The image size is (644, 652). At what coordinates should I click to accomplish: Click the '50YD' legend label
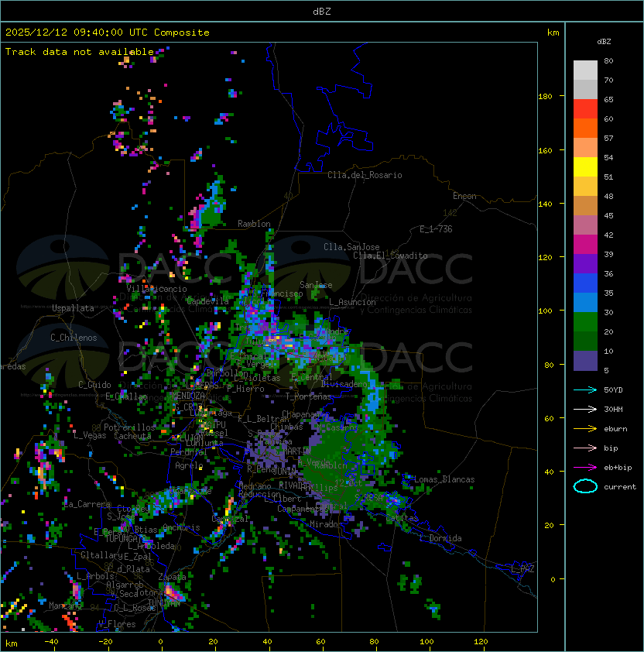click(x=613, y=389)
